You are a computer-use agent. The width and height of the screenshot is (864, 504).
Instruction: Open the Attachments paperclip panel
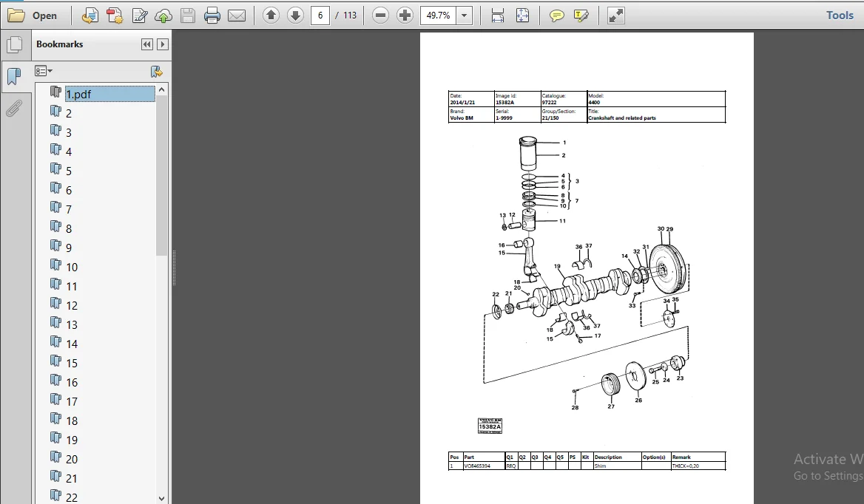coord(14,109)
